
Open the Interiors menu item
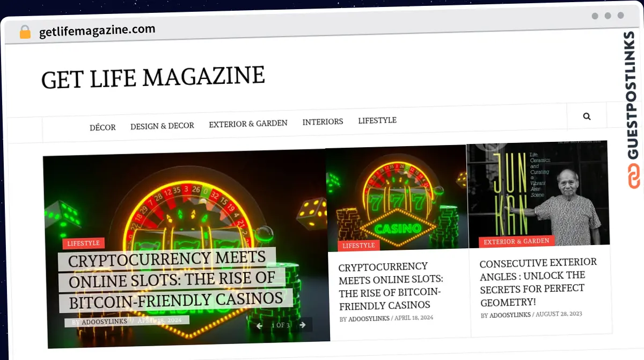tap(323, 122)
